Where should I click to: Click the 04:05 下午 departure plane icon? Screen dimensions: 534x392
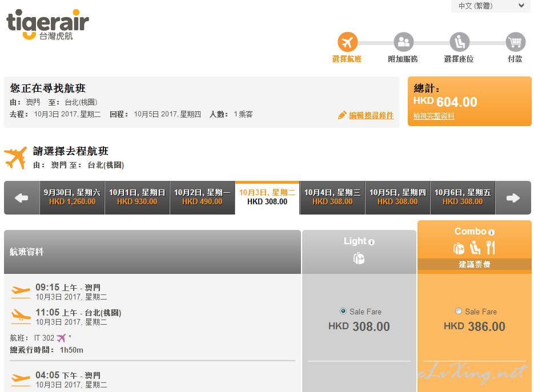21,379
